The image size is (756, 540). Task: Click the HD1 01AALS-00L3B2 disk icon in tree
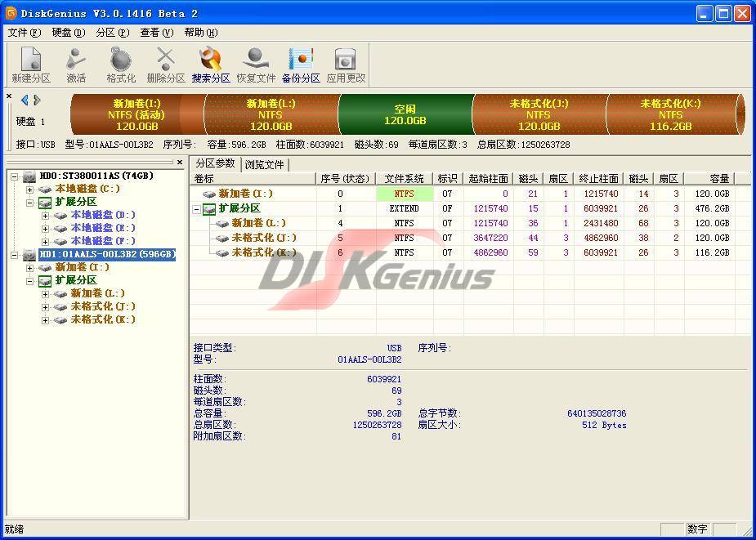(x=30, y=254)
